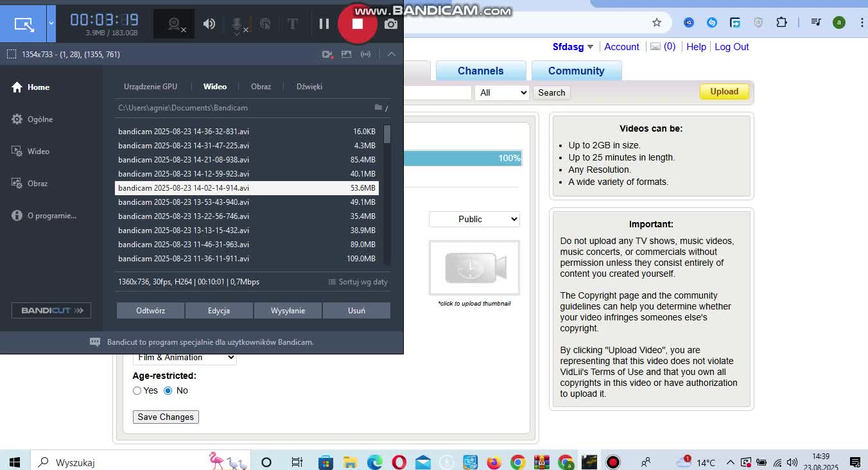Viewport: 868px width, 470px height.
Task: Click the text overlay T icon
Action: 293,24
